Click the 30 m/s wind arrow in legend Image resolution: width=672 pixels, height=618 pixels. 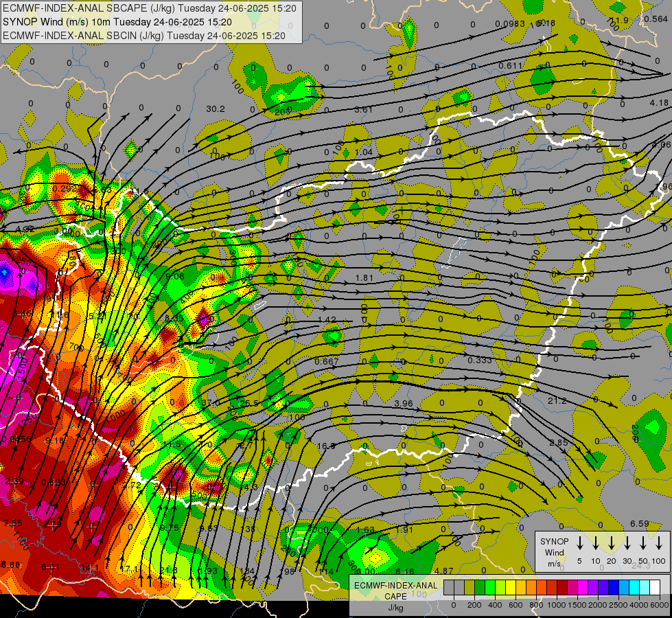(x=627, y=543)
